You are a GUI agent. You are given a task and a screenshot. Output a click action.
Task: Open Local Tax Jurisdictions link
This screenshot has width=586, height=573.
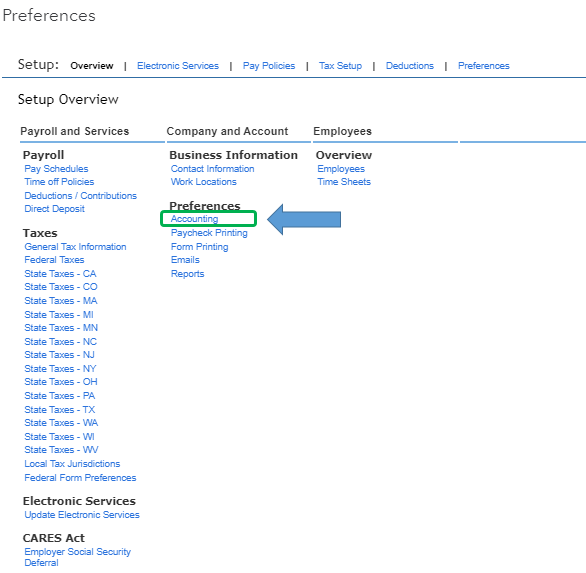73,464
